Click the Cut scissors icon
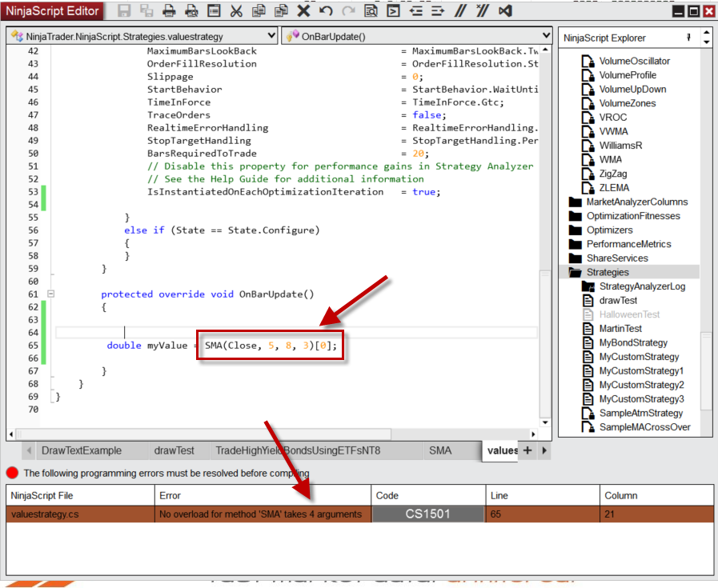Image resolution: width=718 pixels, height=588 pixels. point(236,10)
